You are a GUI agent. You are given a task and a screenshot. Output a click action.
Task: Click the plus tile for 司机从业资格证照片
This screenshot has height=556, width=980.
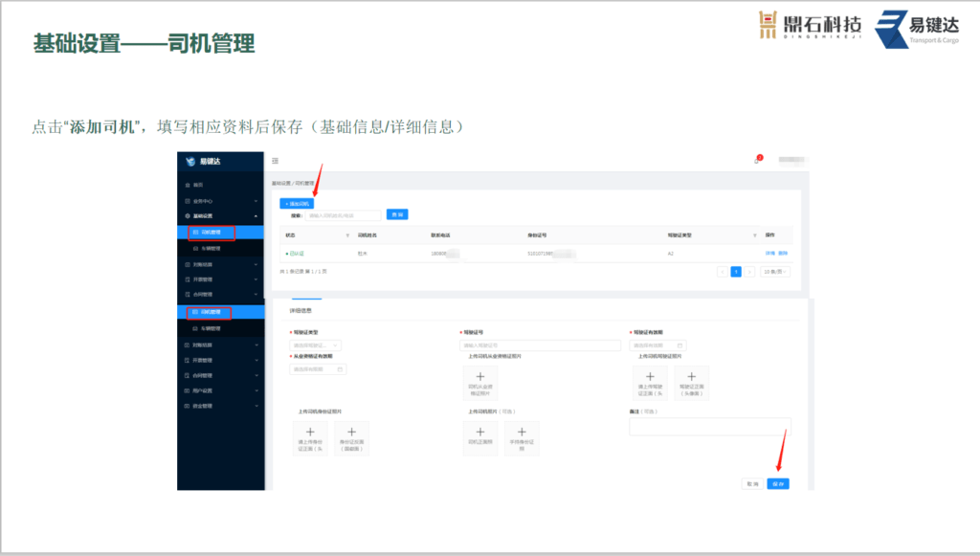click(x=480, y=383)
